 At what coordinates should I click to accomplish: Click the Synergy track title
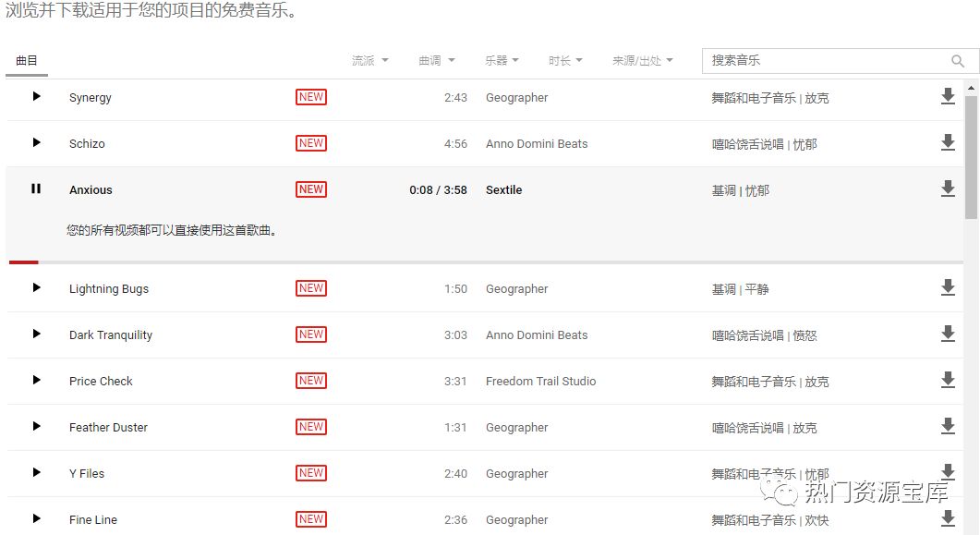[x=90, y=98]
